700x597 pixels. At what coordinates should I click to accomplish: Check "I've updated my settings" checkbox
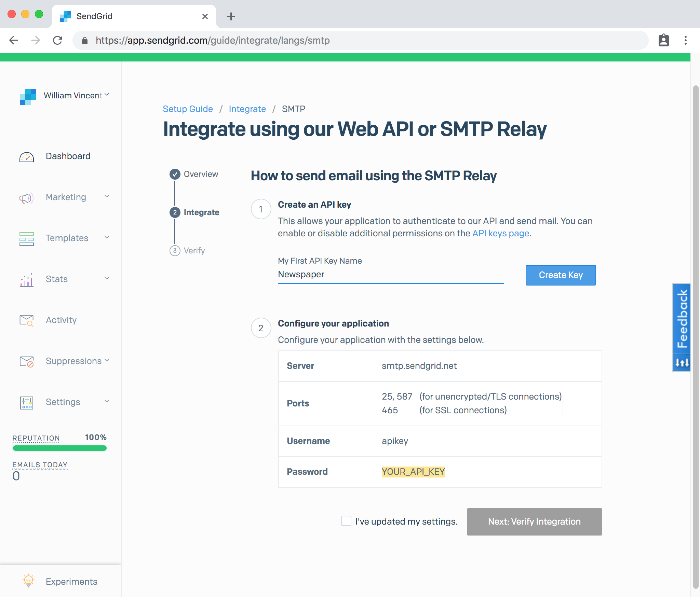346,521
